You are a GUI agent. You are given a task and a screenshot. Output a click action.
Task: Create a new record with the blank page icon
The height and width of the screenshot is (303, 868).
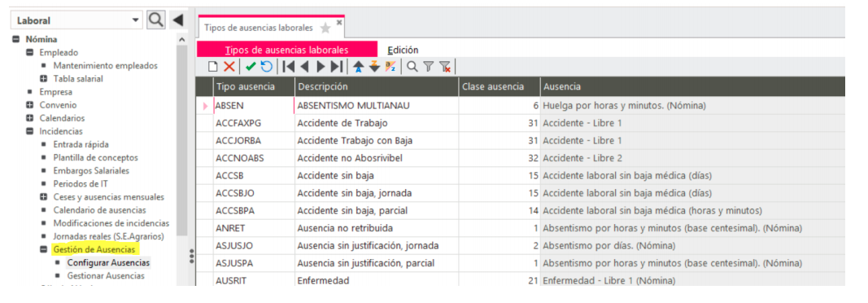pyautogui.click(x=212, y=67)
